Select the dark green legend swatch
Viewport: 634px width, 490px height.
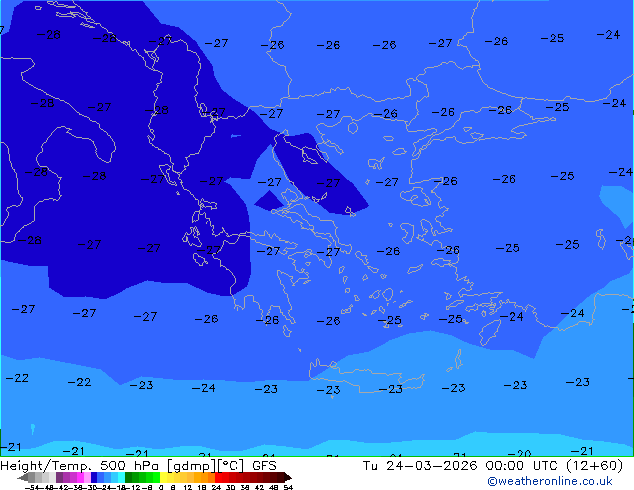coord(129,478)
